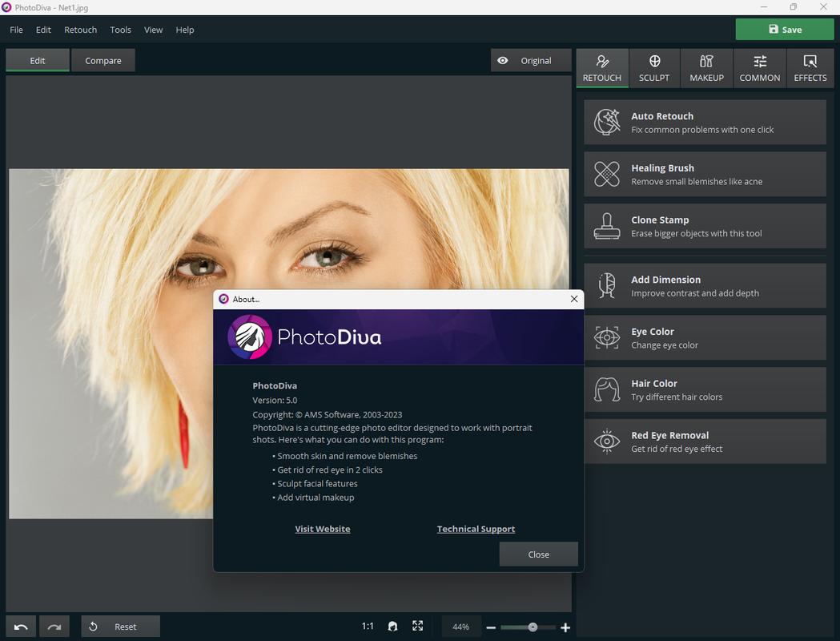
Task: Click 'Version: 5.0' text in About
Action: pos(275,401)
